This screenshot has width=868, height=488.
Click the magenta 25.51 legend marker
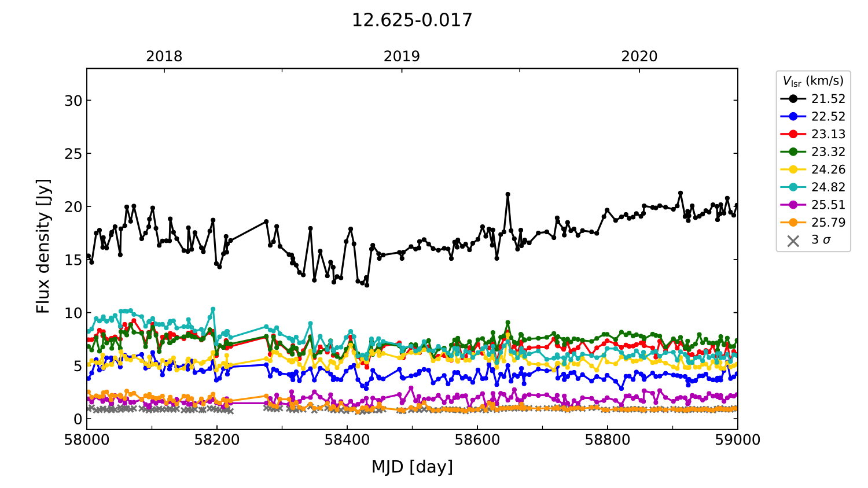(x=793, y=205)
